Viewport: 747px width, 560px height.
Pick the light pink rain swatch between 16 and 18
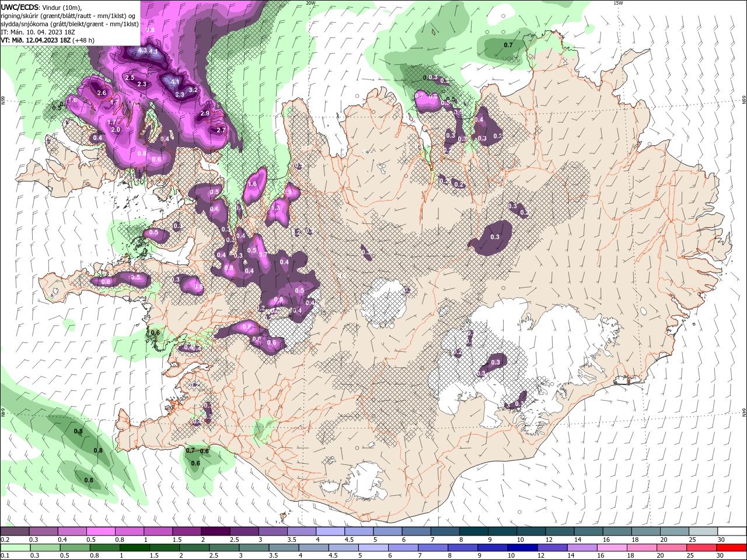(x=612, y=548)
